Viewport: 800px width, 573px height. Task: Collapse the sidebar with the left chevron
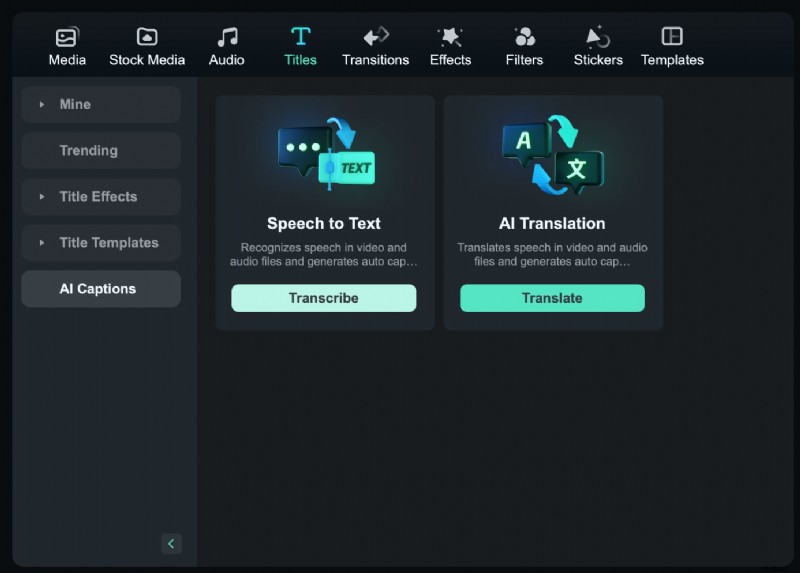pos(171,544)
